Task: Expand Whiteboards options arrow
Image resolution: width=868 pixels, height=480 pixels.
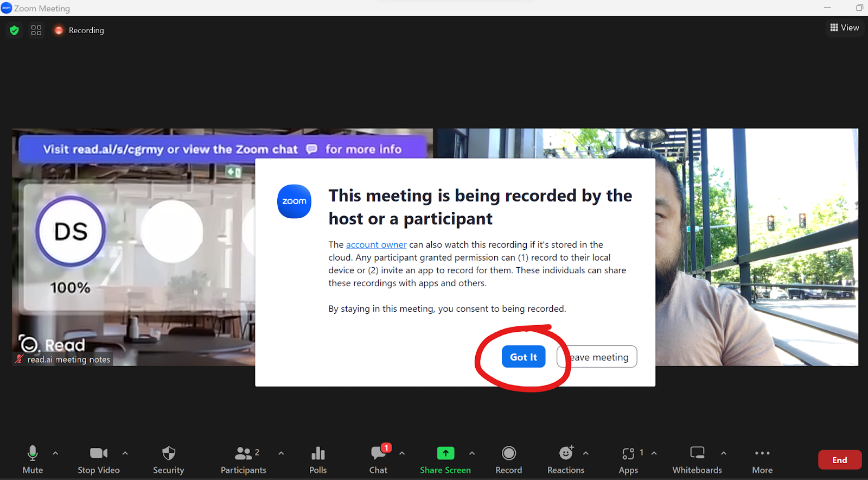Action: point(724,453)
